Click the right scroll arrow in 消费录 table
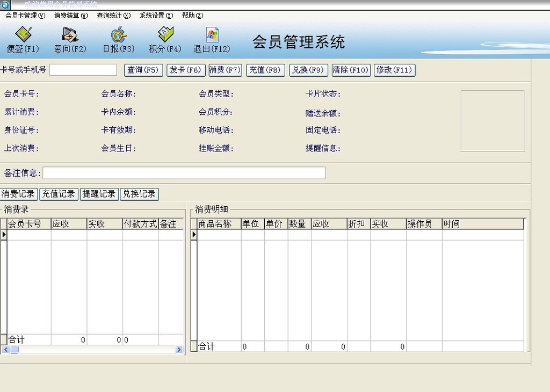 179,350
